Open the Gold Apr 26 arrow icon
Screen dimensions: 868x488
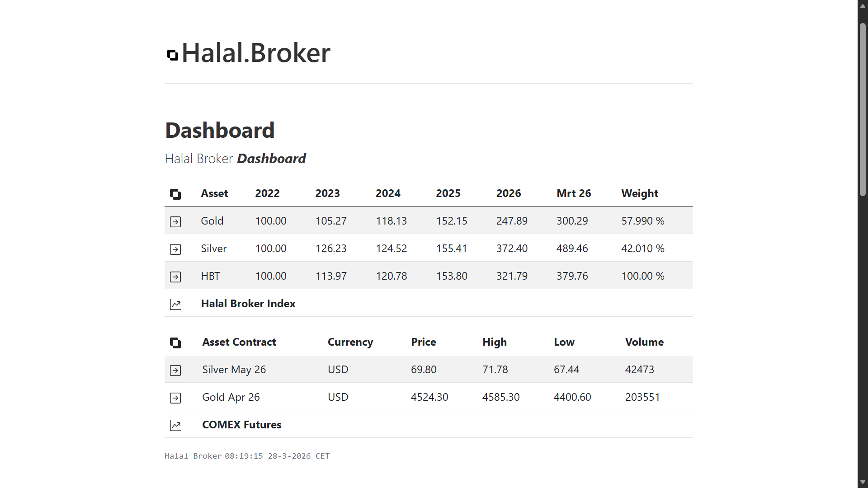(x=175, y=398)
